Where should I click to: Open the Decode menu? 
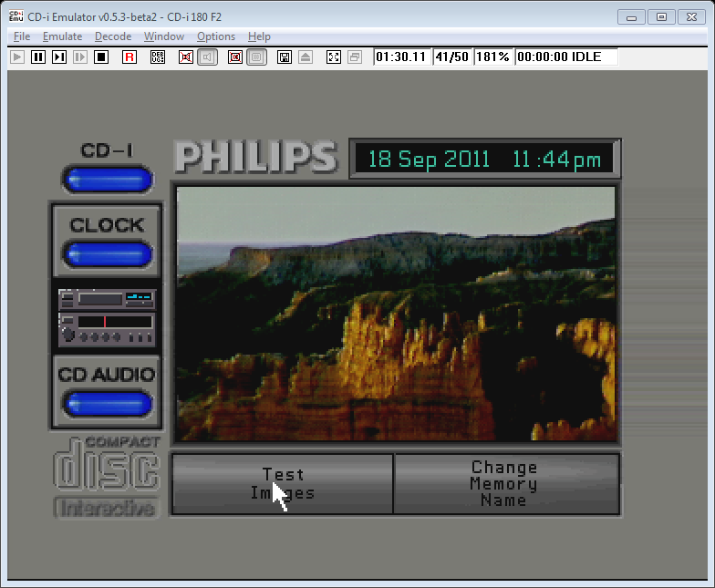113,36
